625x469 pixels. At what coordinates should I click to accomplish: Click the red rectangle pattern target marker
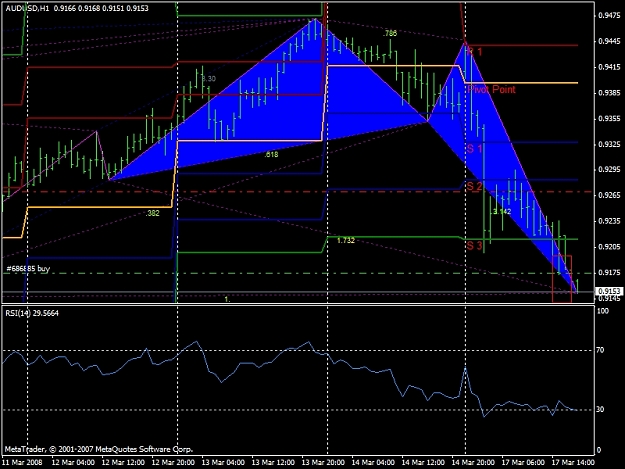(x=562, y=279)
